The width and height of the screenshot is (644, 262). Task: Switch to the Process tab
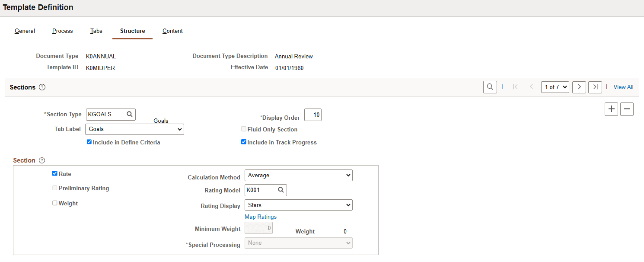(62, 31)
